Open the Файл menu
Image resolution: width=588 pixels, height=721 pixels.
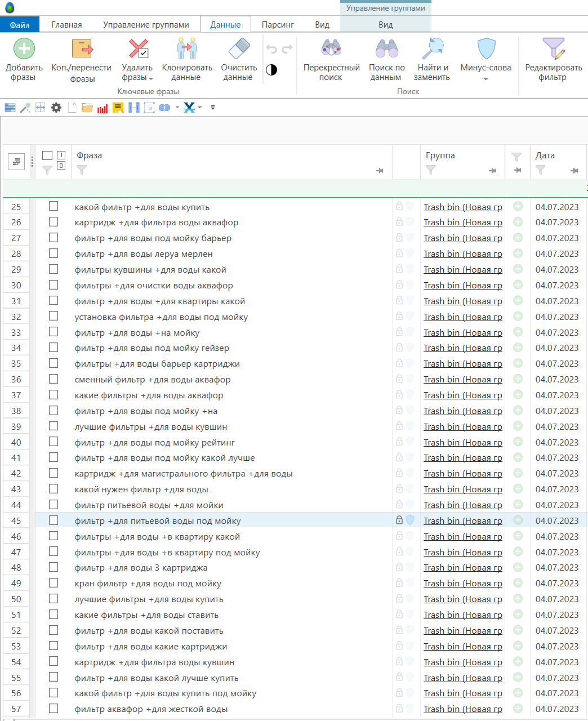[x=20, y=25]
